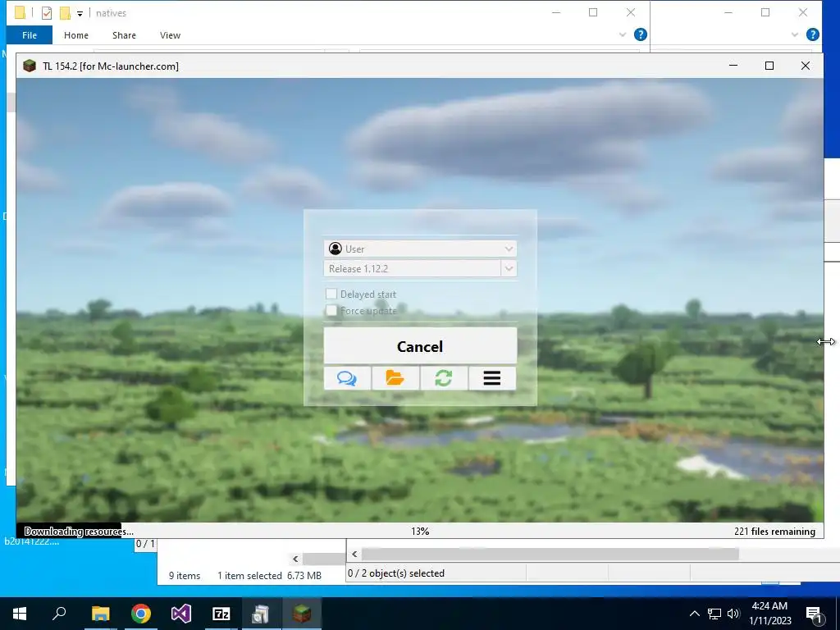Open the quick access toolbar customize arrow
Screen dimensions: 840x630
[80, 13]
